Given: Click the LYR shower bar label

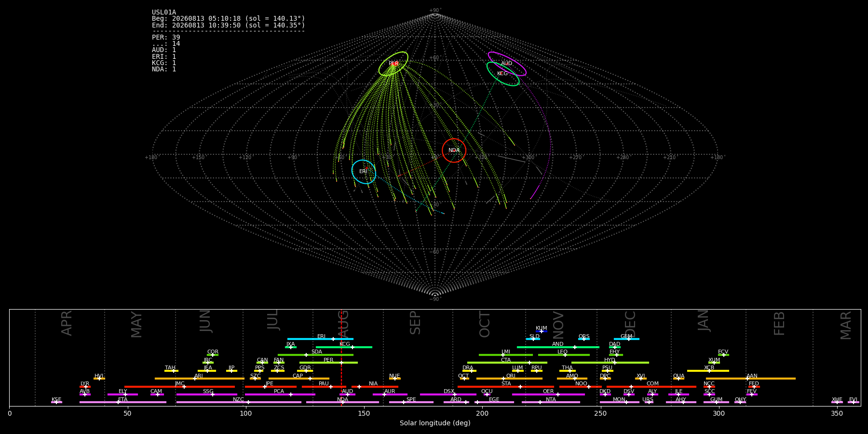Looking at the screenshot, I should (x=85, y=384).
